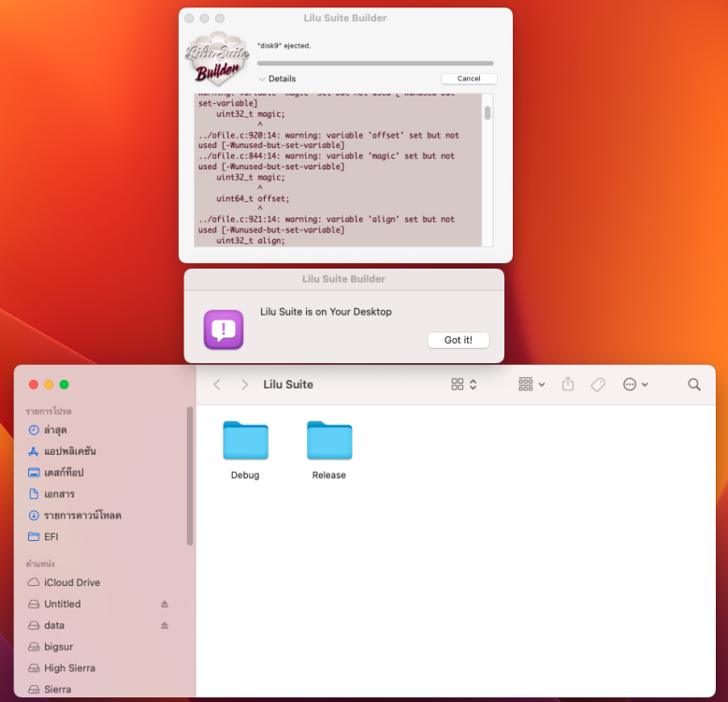The height and width of the screenshot is (702, 728).
Task: Eject the data volume
Action: click(x=165, y=625)
